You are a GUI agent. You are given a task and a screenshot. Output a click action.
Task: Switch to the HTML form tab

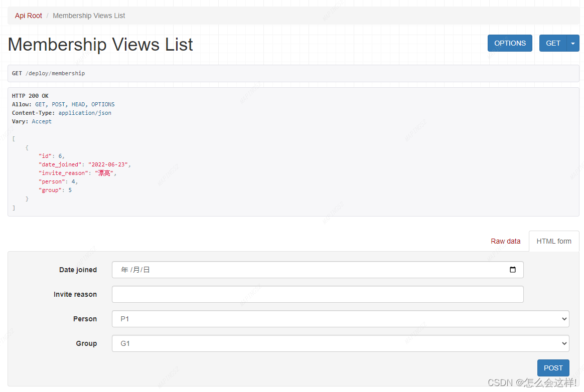point(554,241)
